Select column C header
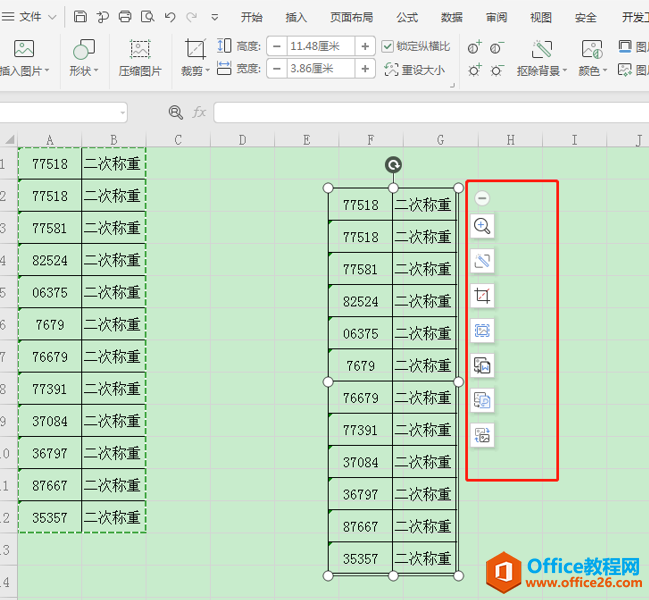Viewport: 649px width, 600px height. pyautogui.click(x=178, y=140)
